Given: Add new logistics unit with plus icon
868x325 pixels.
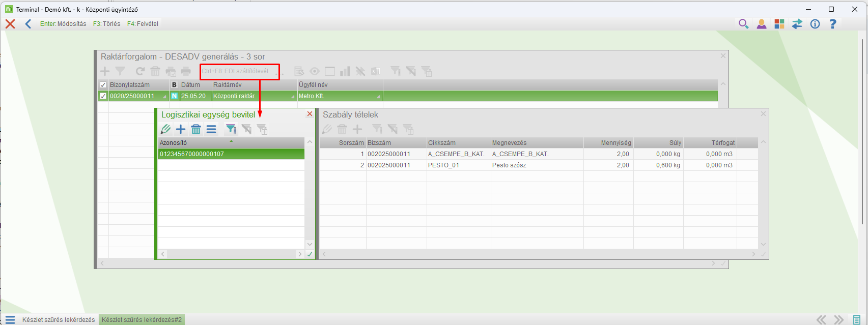Looking at the screenshot, I should pos(181,129).
